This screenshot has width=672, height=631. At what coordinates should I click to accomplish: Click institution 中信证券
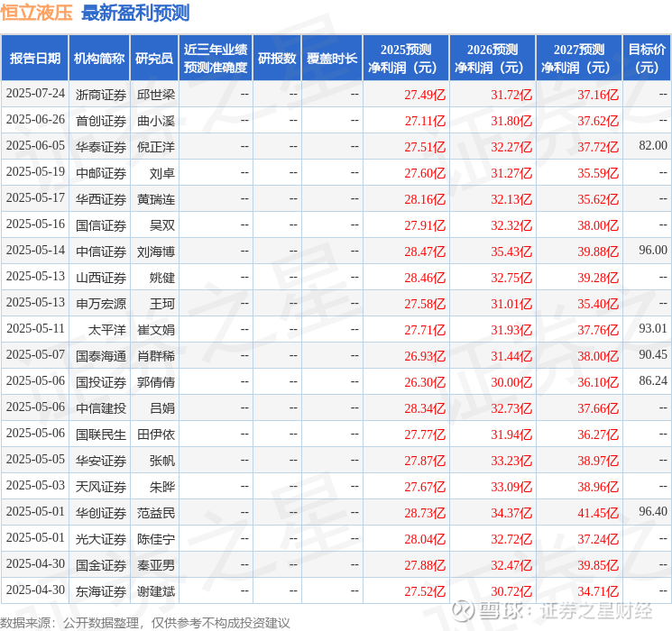[x=101, y=251]
